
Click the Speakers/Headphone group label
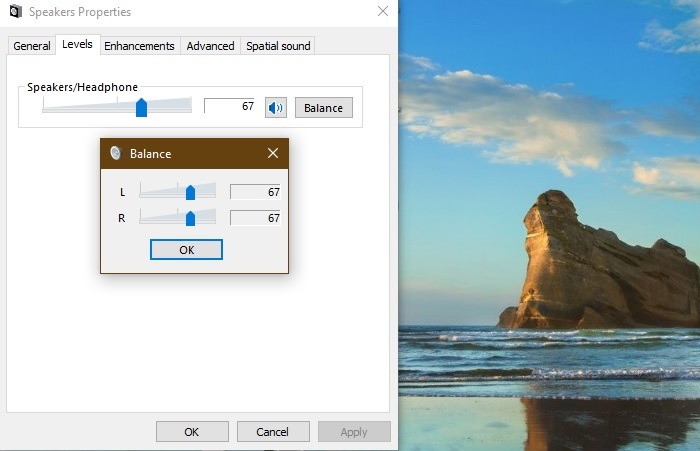(x=82, y=87)
